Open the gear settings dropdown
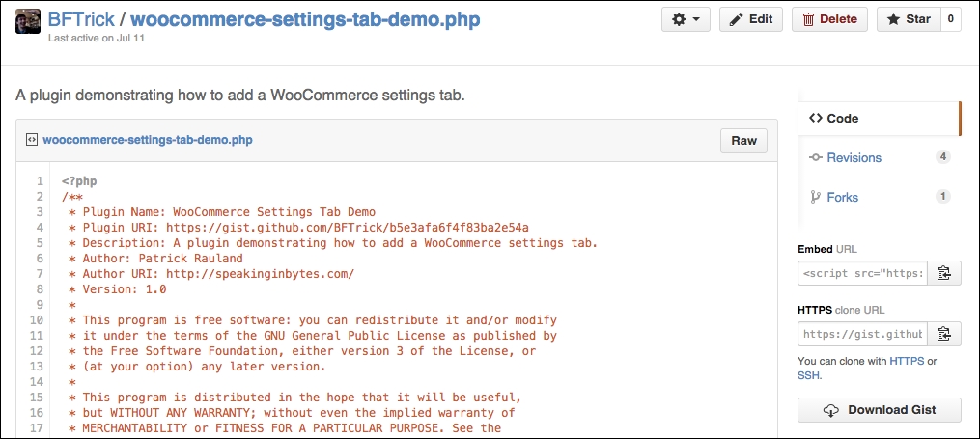980x439 pixels. tap(686, 19)
